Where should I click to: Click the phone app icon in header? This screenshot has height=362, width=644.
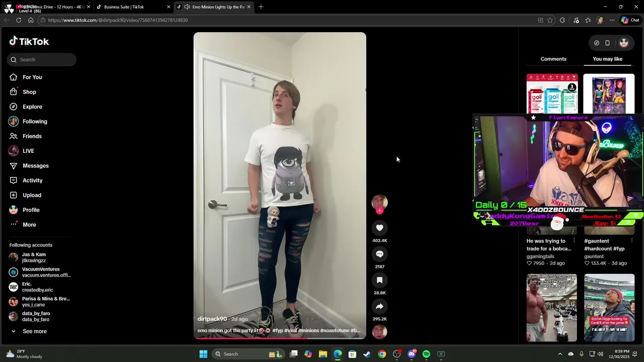(x=607, y=43)
